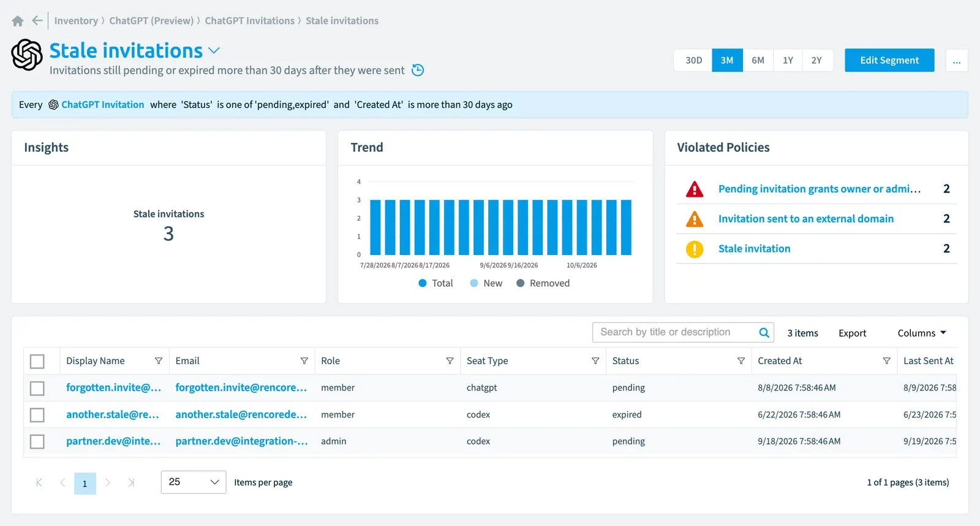The image size is (980, 526).
Task: Open Pending invitation grants owner policy
Action: [820, 189]
